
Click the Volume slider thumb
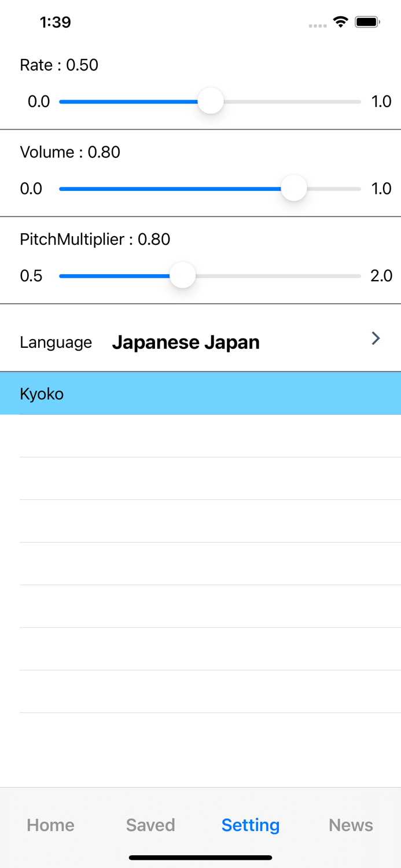[x=294, y=189]
